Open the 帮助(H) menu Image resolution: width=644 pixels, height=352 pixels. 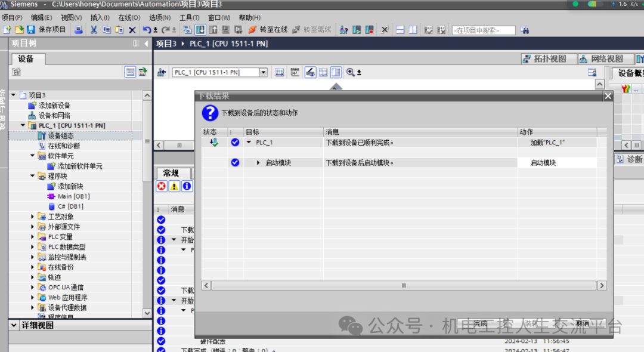tap(249, 17)
